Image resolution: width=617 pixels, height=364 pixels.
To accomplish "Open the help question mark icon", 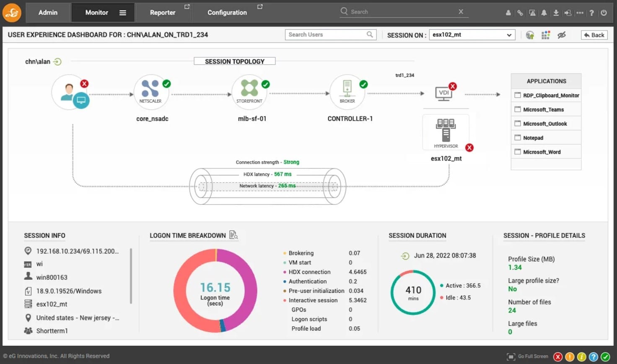I will click(591, 13).
